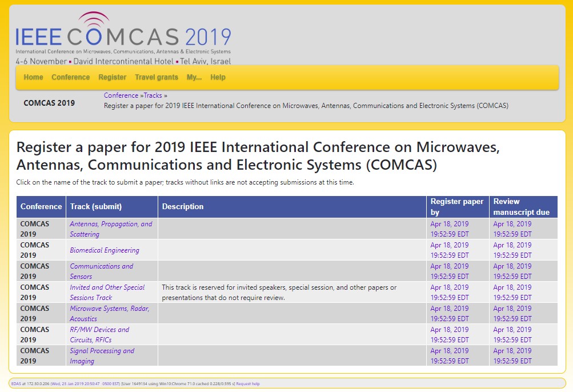Submit to Biomedical Engineering track
The image size is (573, 392).
(105, 250)
